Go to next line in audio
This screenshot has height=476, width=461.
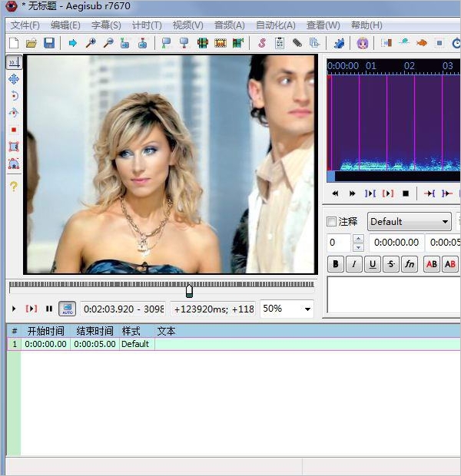[x=352, y=193]
